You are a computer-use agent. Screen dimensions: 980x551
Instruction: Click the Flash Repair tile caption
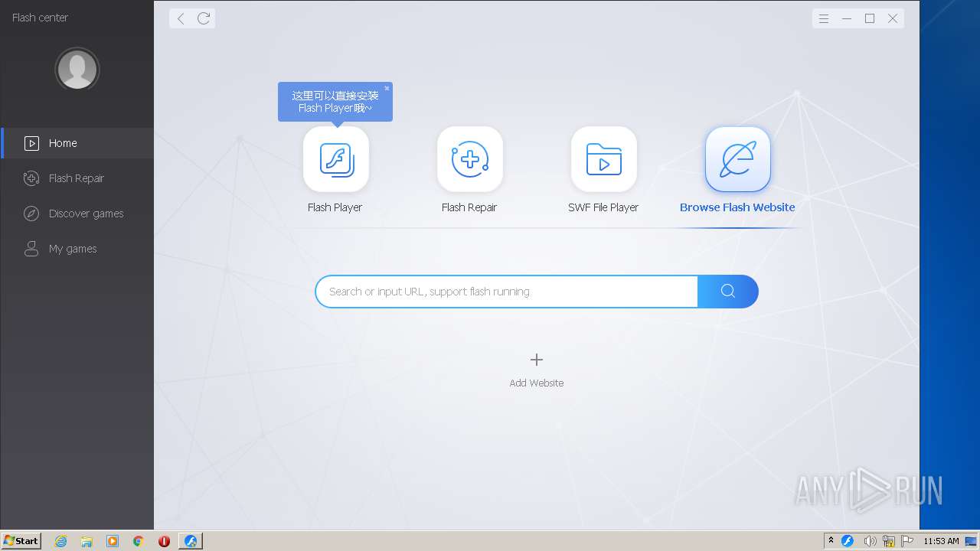click(469, 207)
